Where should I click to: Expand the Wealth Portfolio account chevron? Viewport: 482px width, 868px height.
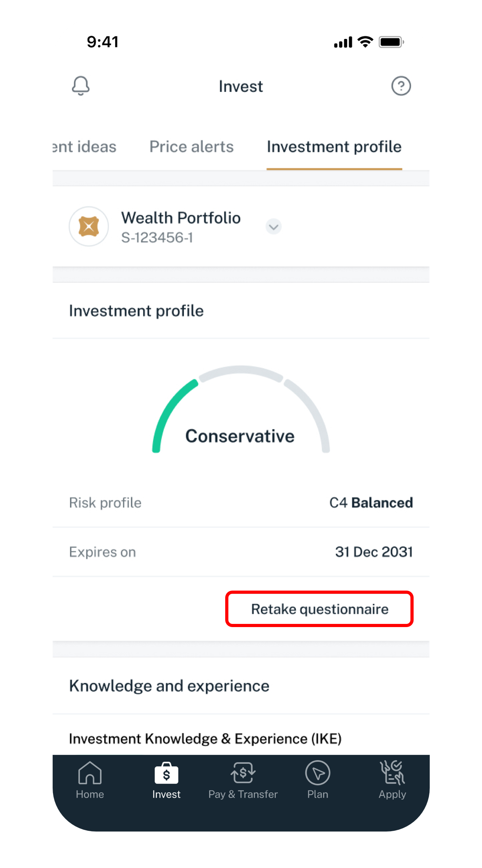click(274, 227)
